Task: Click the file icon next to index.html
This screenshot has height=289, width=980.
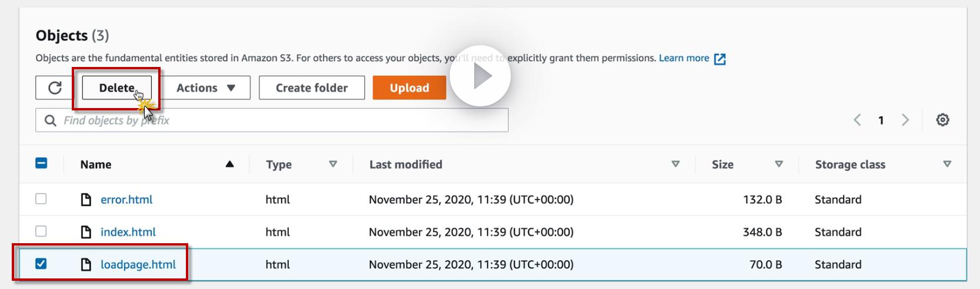Action: click(86, 232)
